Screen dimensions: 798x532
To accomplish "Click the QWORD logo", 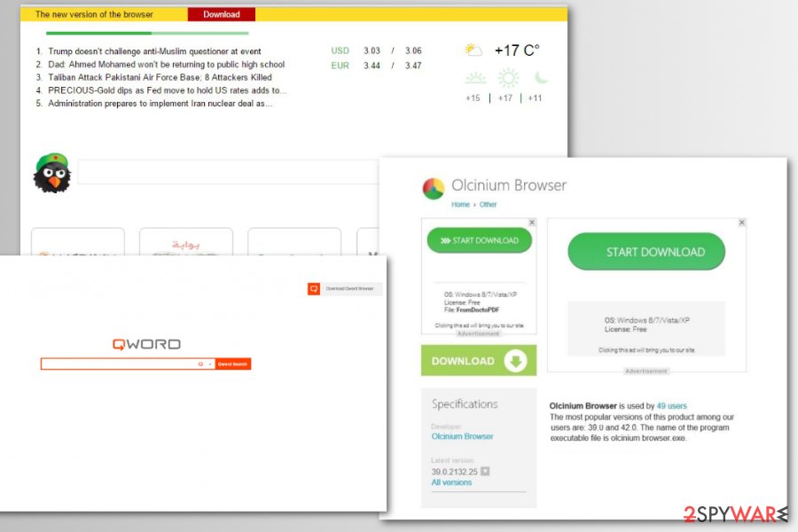I will pyautogui.click(x=146, y=345).
